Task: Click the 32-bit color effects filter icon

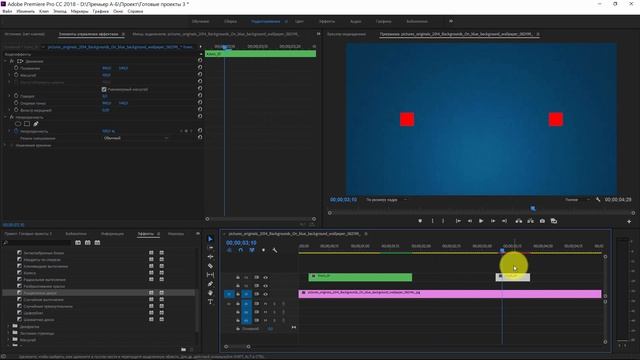Action: point(88,242)
